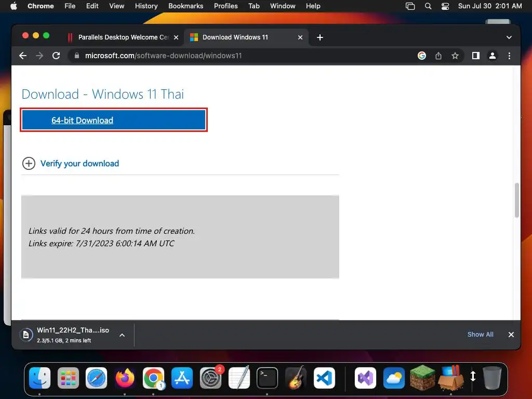Open the Help menu
Viewport: 532px width, 399px height.
click(313, 6)
